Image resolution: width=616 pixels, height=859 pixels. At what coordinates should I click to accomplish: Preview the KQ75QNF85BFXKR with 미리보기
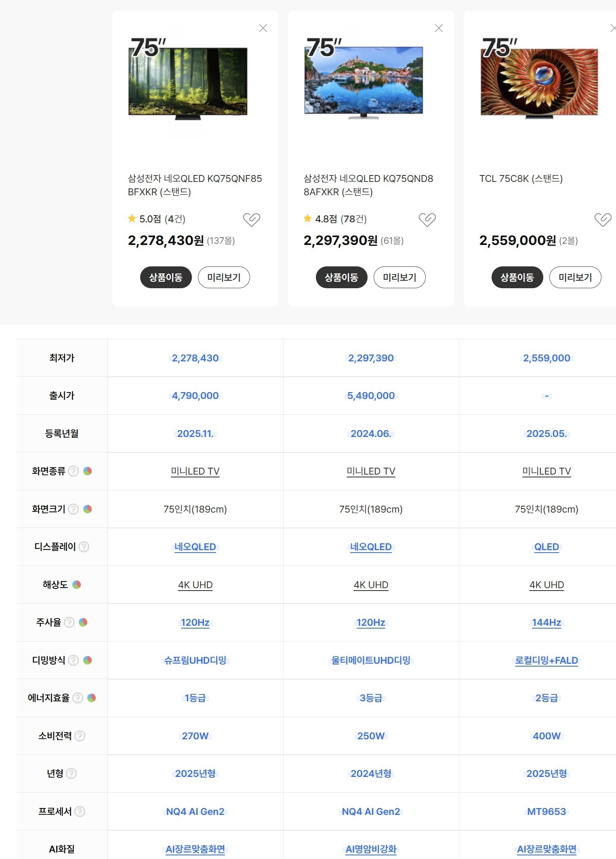pyautogui.click(x=224, y=277)
